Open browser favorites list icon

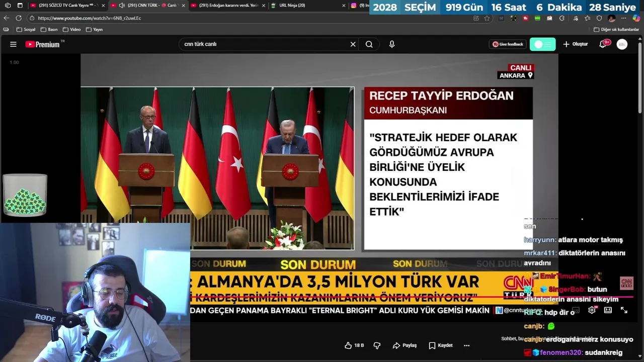[x=587, y=18]
